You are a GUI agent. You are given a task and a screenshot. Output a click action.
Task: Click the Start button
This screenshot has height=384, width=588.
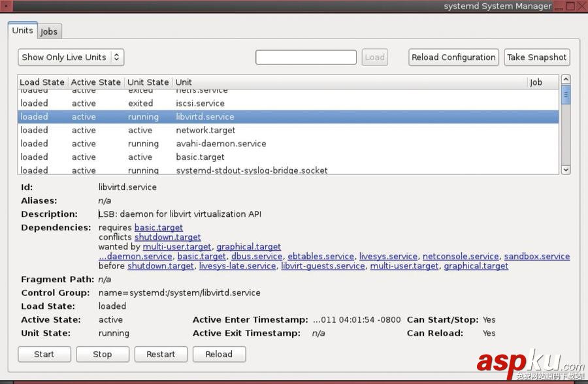[44, 355]
